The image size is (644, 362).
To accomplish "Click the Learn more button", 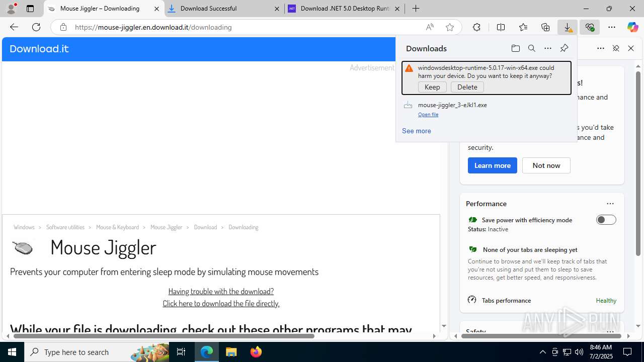I will [493, 165].
